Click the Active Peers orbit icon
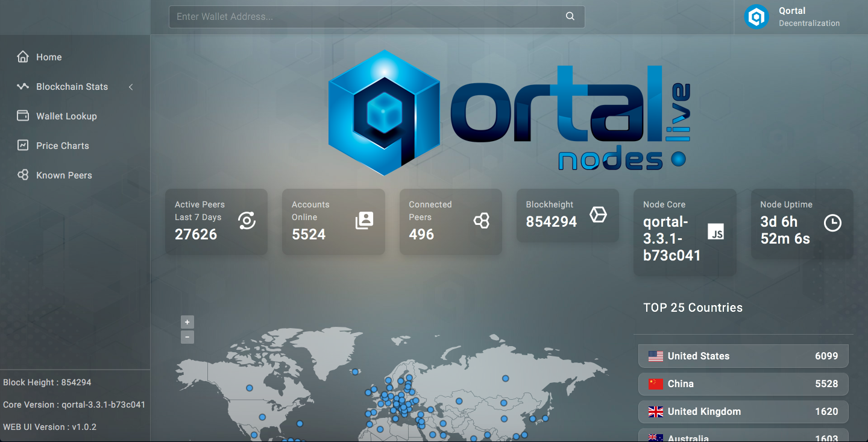This screenshot has width=868, height=442. (247, 221)
